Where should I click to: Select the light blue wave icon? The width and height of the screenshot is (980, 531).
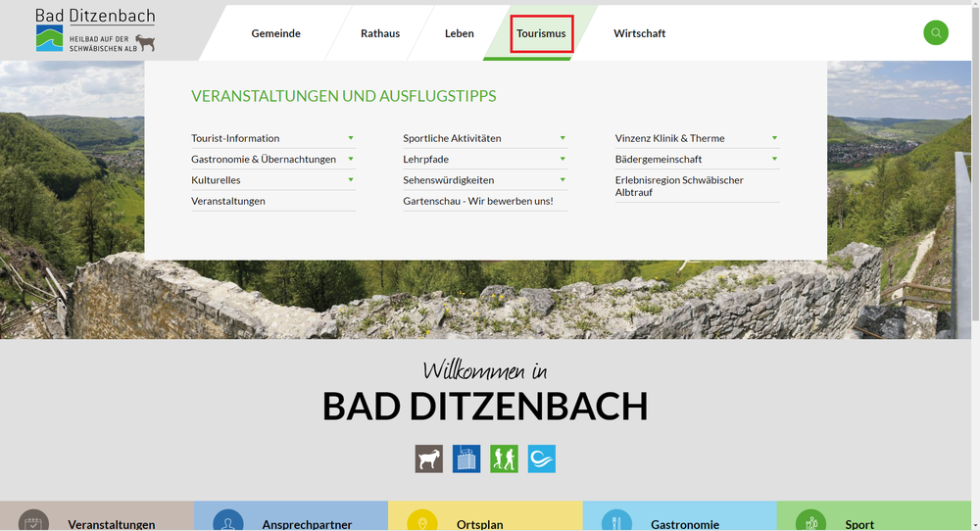coord(541,459)
